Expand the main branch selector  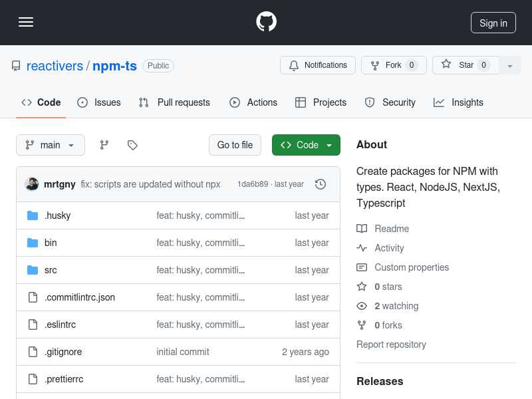(51, 145)
